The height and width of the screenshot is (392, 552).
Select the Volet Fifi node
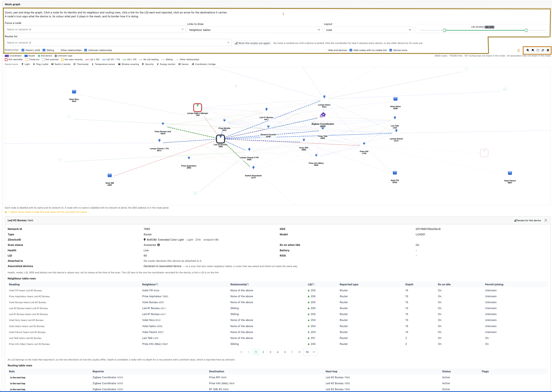(395, 173)
